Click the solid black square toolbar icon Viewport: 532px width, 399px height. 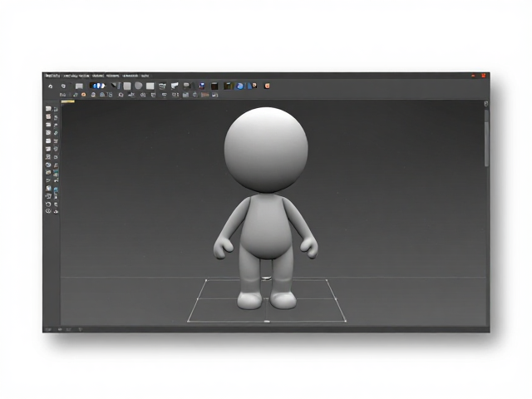(x=214, y=86)
